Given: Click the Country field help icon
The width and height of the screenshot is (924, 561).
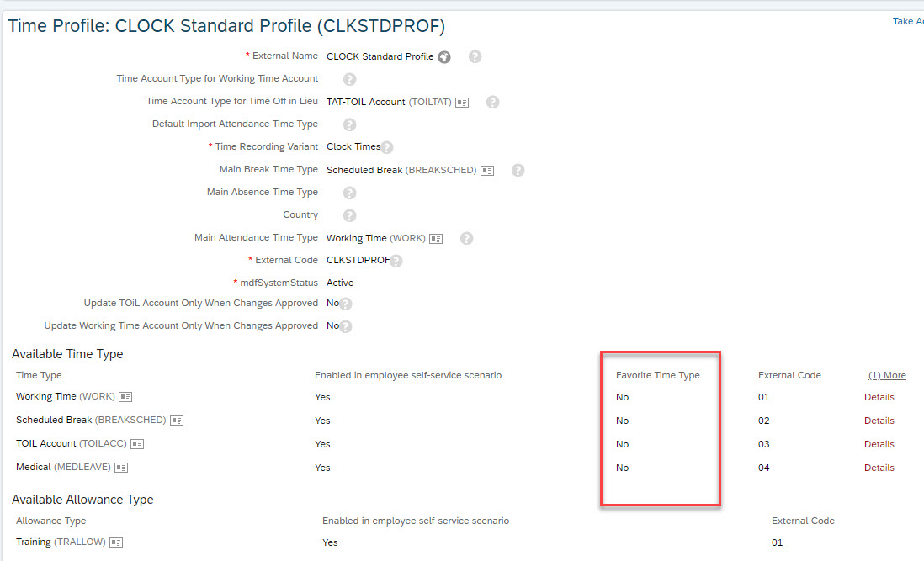Looking at the screenshot, I should (x=349, y=215).
